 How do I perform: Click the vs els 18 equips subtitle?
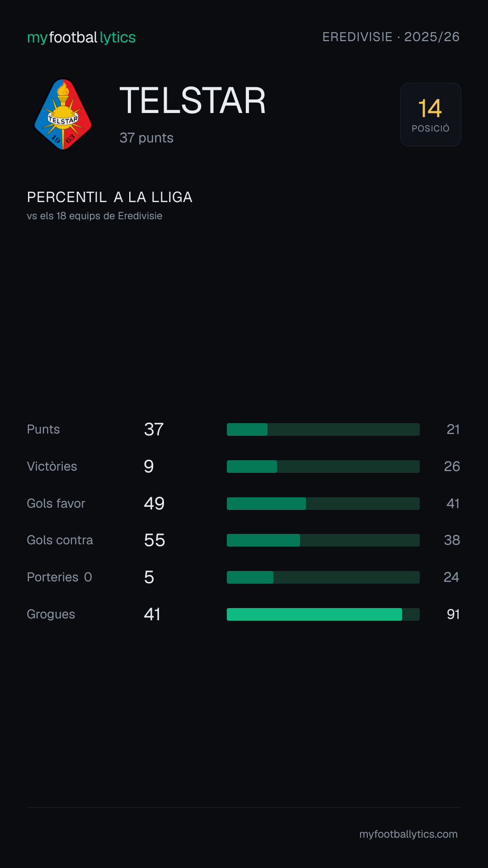pos(94,216)
